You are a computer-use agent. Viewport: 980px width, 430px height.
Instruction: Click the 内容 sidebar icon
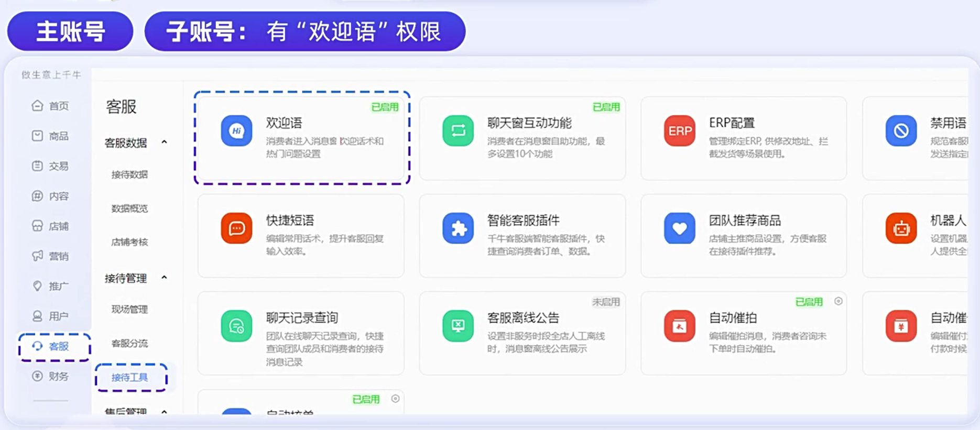[37, 196]
